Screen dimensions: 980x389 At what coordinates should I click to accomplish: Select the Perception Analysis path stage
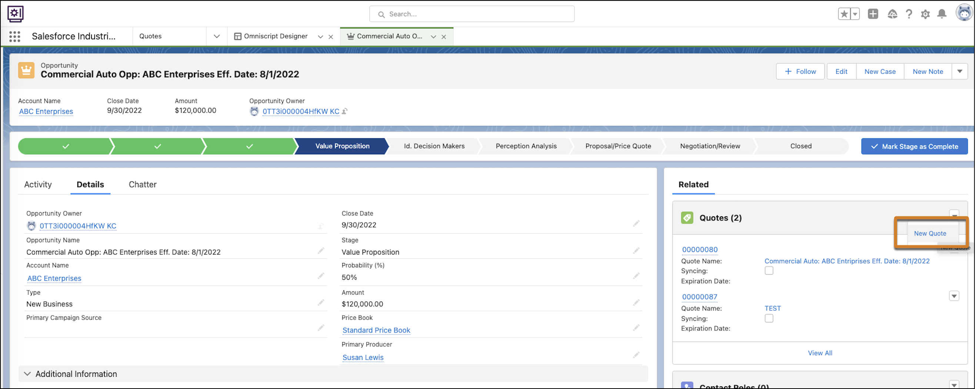click(526, 146)
